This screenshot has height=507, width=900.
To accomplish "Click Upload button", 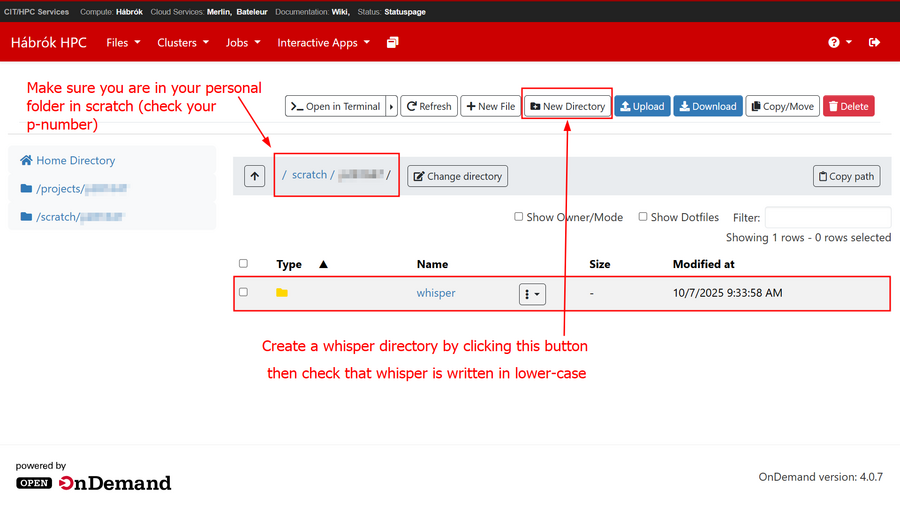I will (x=642, y=106).
